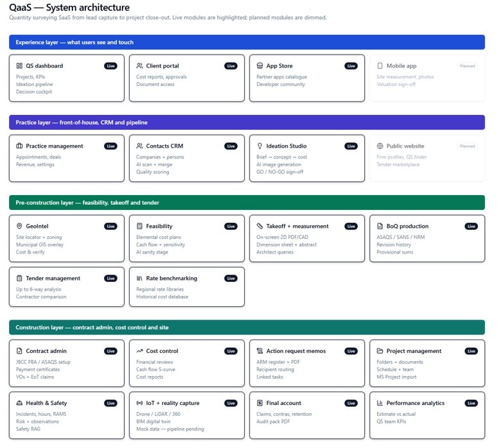
Task: Click the Live badge on QS dashboard
Action: click(110, 66)
